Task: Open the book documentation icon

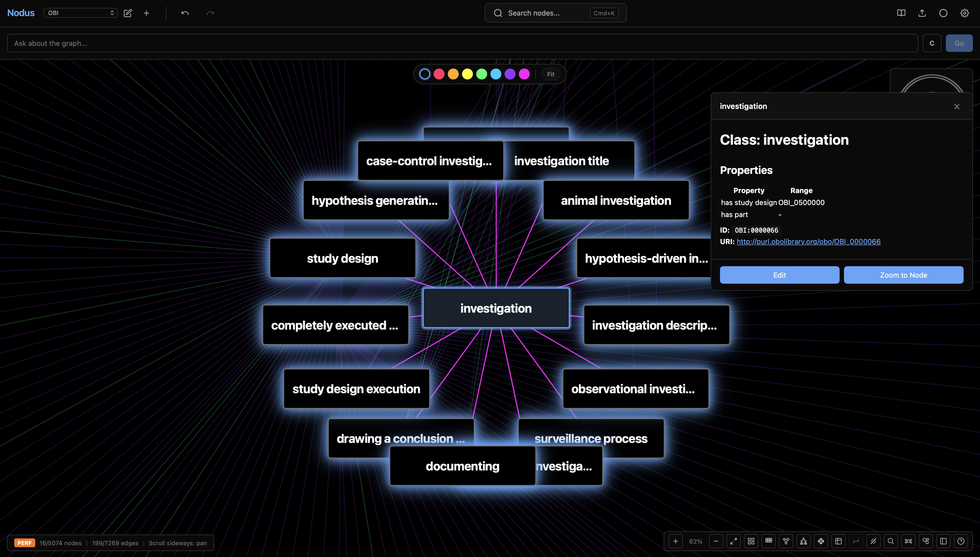Action: point(901,13)
